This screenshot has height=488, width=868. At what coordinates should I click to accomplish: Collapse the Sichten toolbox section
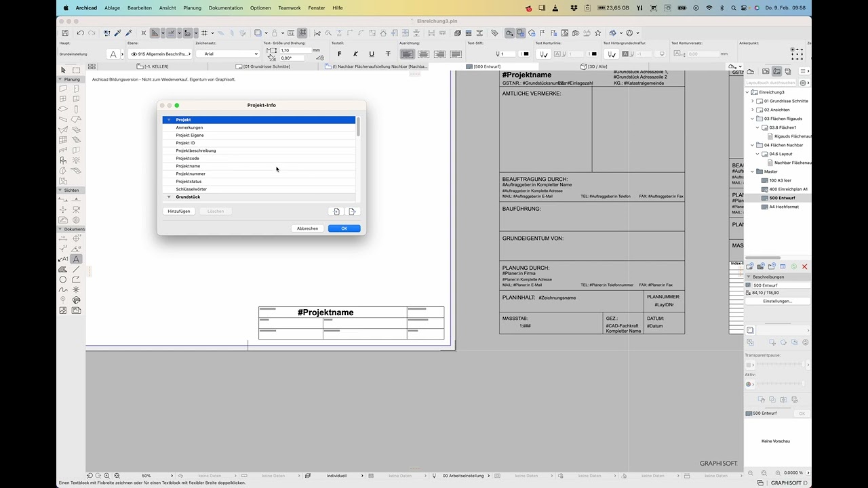[60, 190]
